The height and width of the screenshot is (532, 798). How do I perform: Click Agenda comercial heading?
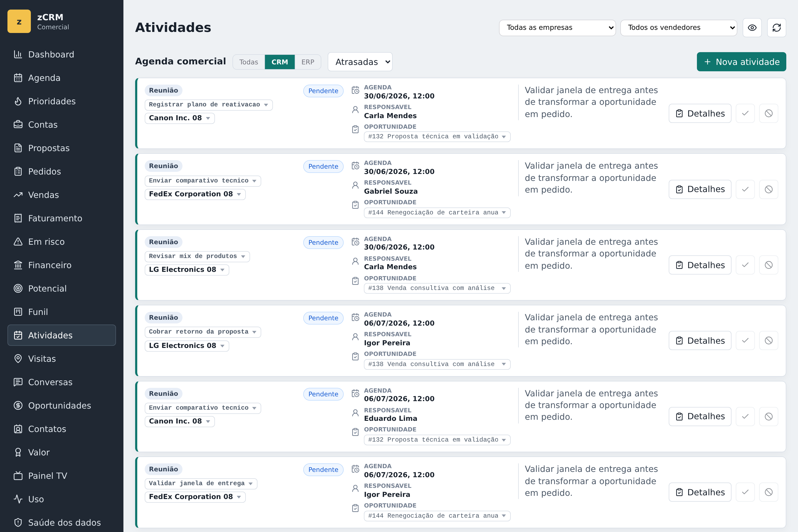[180, 61]
